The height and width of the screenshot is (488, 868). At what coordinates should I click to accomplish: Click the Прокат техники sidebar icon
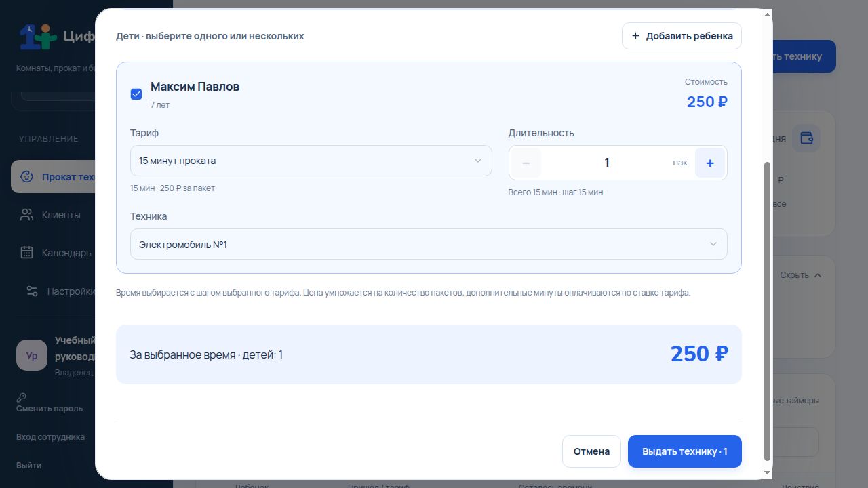(x=26, y=177)
